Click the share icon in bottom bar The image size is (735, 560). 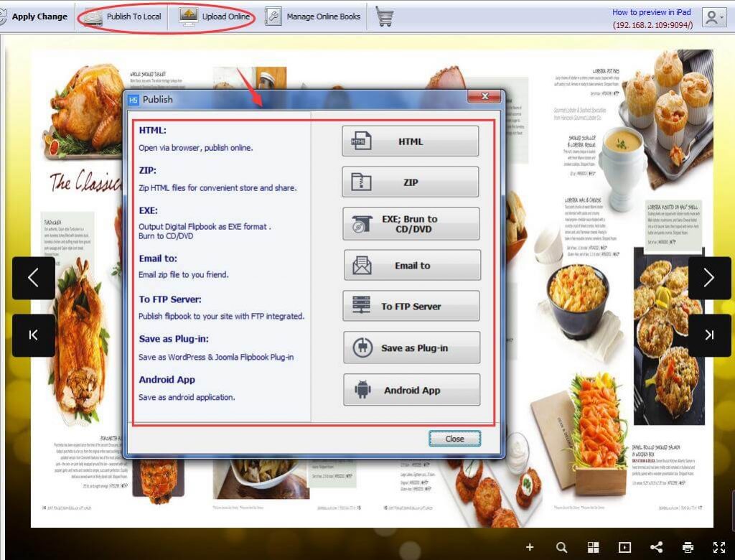(656, 547)
